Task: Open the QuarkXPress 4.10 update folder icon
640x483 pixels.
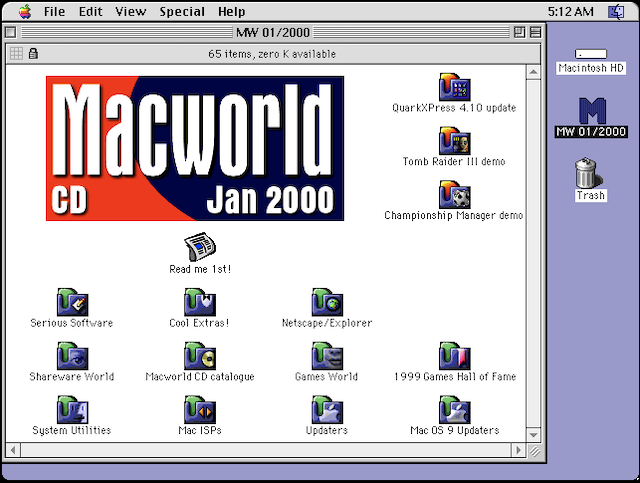Action: tap(454, 87)
